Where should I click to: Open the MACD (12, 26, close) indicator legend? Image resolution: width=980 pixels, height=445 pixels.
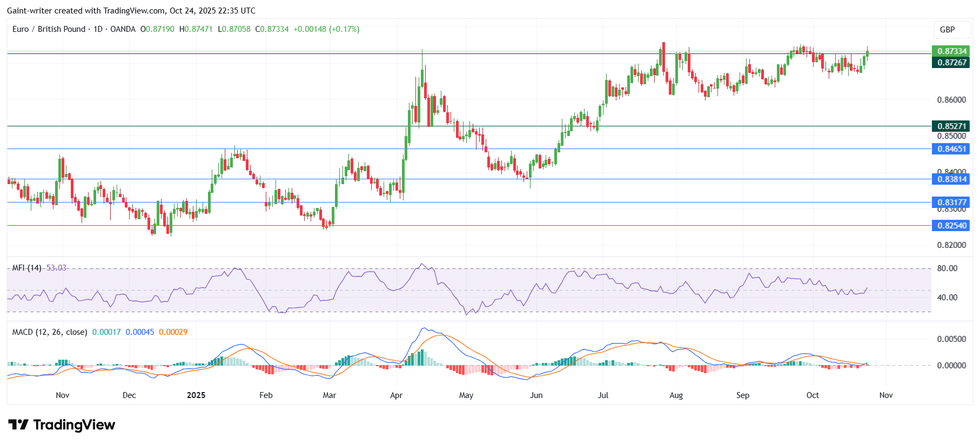coord(50,332)
